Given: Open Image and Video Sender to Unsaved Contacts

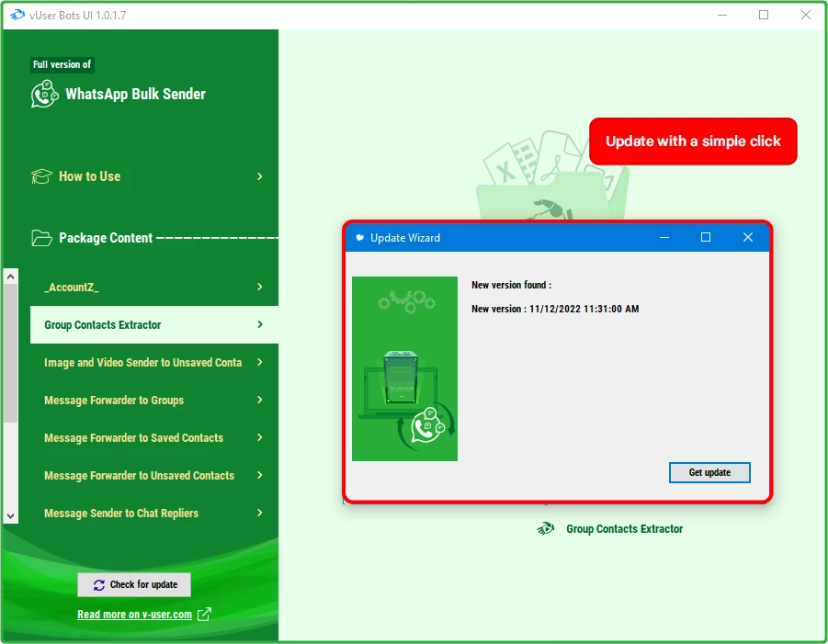Looking at the screenshot, I should 154,362.
